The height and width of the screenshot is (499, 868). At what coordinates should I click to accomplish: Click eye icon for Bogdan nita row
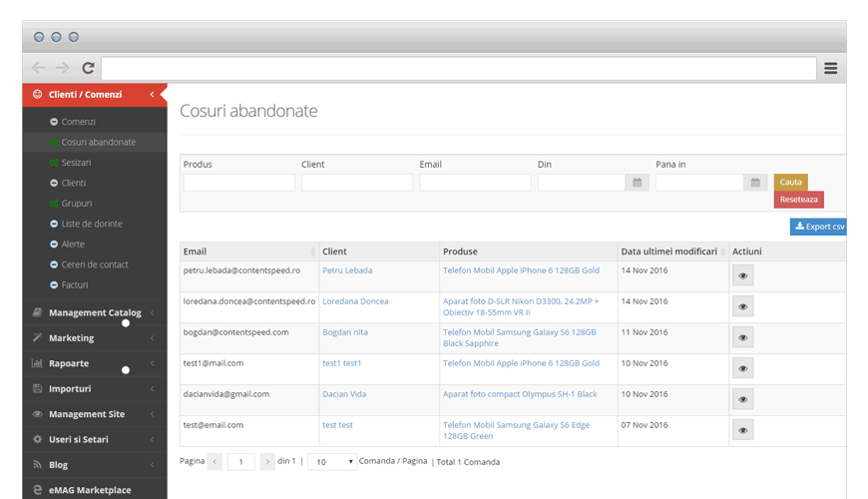click(x=742, y=337)
